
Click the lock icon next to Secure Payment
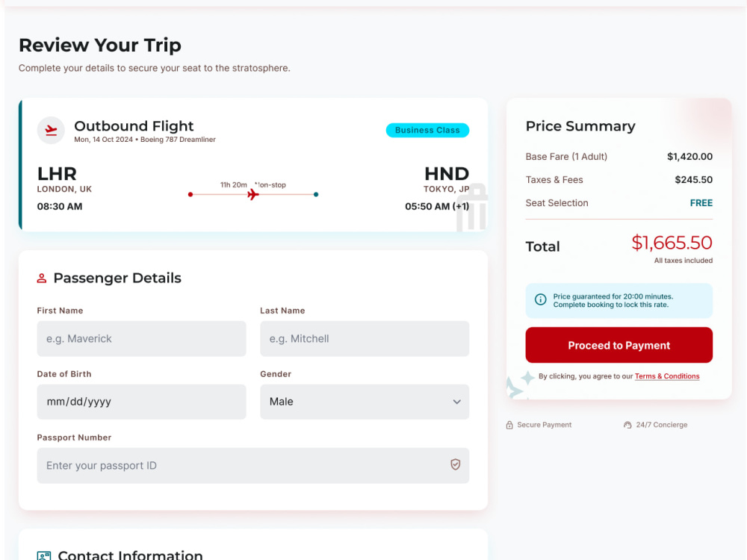click(509, 425)
